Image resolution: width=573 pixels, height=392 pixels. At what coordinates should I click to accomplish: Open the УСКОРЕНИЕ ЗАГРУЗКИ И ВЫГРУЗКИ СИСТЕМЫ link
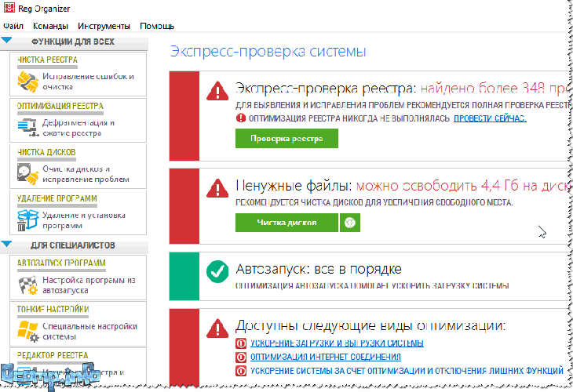(x=337, y=343)
